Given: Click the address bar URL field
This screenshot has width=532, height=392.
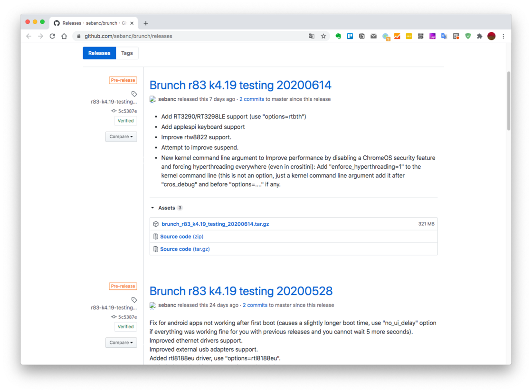Looking at the screenshot, I should click(x=190, y=36).
